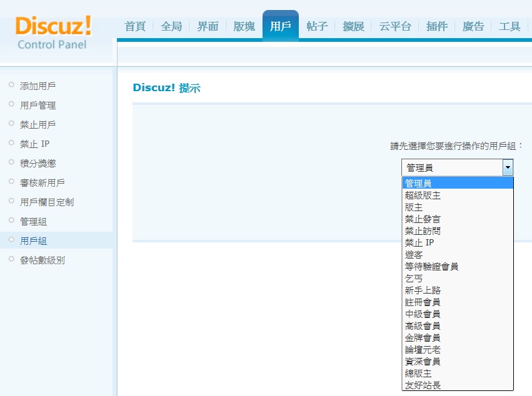Select the active 用戶 tab
The image size is (532, 396).
coord(281,26)
